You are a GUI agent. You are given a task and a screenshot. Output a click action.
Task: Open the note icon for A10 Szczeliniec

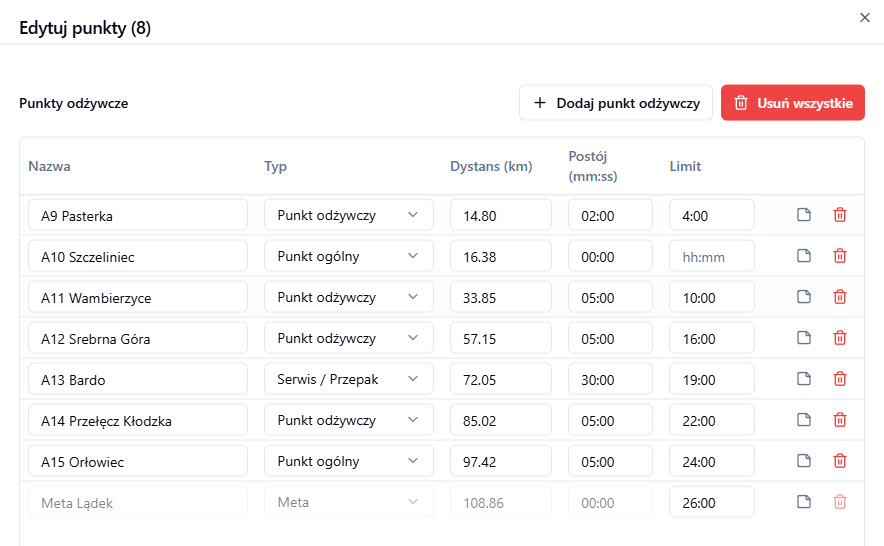click(x=803, y=256)
